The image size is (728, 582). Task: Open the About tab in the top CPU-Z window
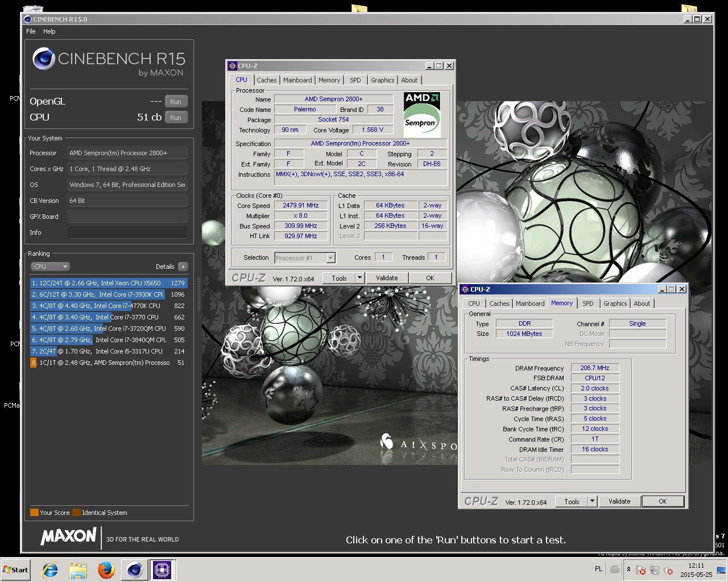[409, 80]
